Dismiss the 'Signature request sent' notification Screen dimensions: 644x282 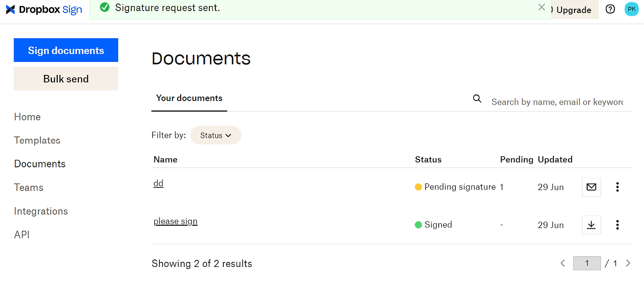point(541,7)
